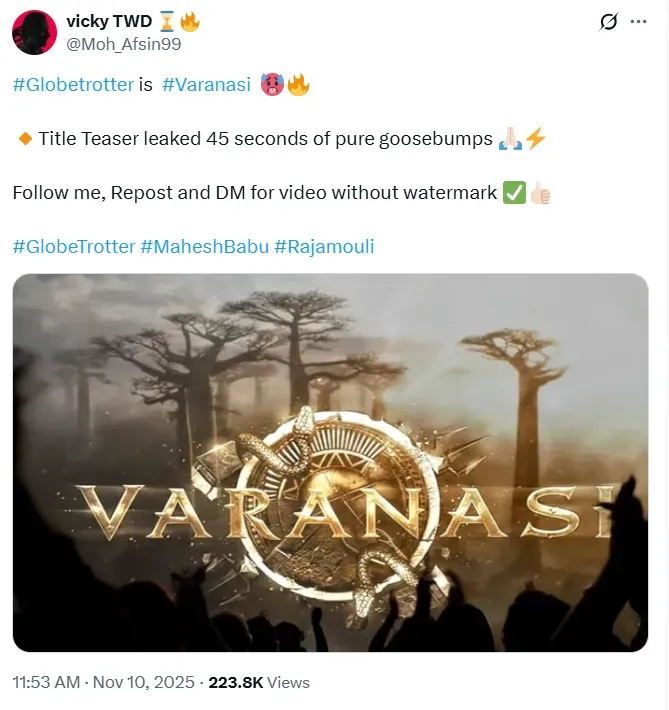Click the #Rajamouli hashtag

(324, 246)
